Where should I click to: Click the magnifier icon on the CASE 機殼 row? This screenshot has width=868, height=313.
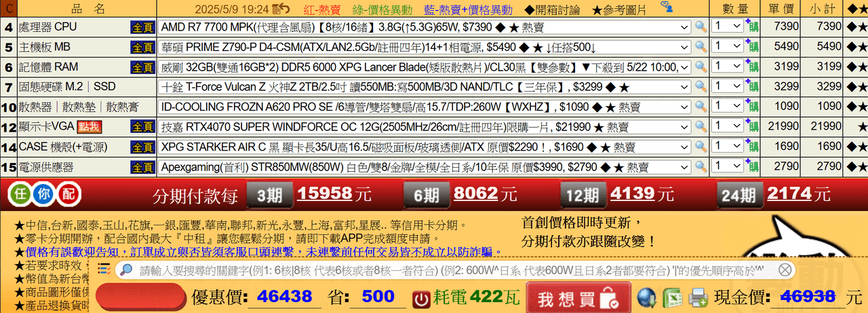701,147
